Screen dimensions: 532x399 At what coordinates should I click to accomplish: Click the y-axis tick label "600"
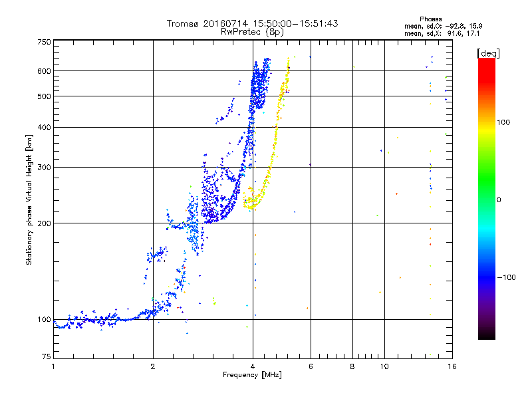(44, 71)
